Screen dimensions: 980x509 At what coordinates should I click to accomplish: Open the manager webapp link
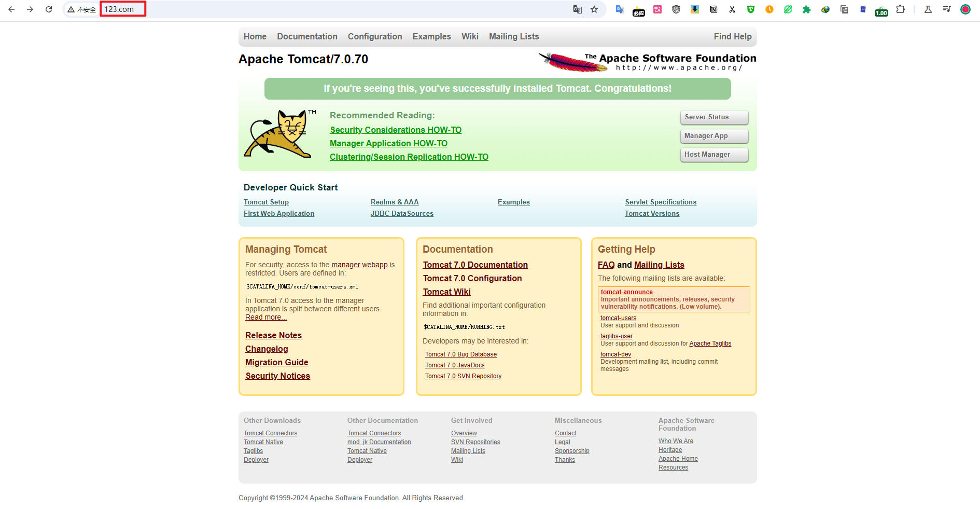click(359, 265)
